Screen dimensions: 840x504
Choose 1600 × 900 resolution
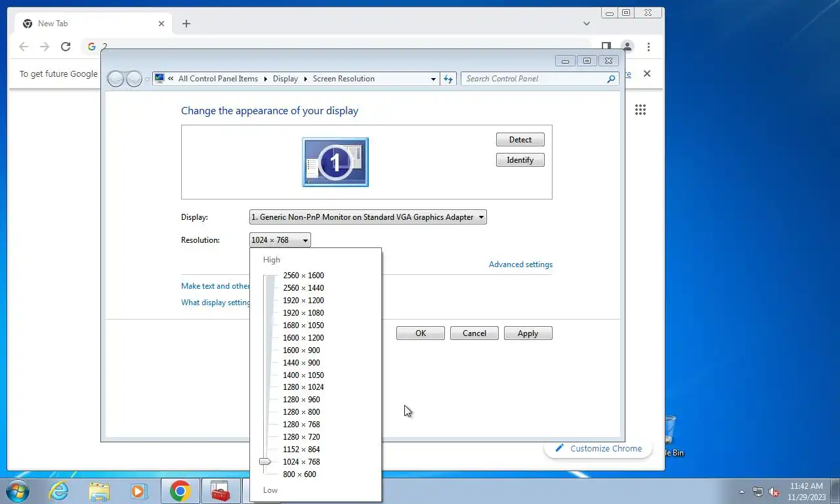301,350
